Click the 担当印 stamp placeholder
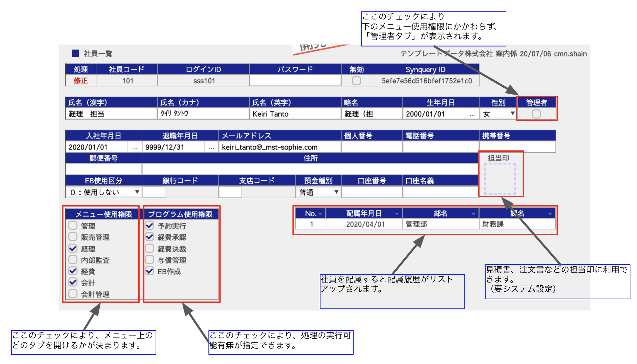This screenshot has height=364, width=637. click(x=500, y=179)
